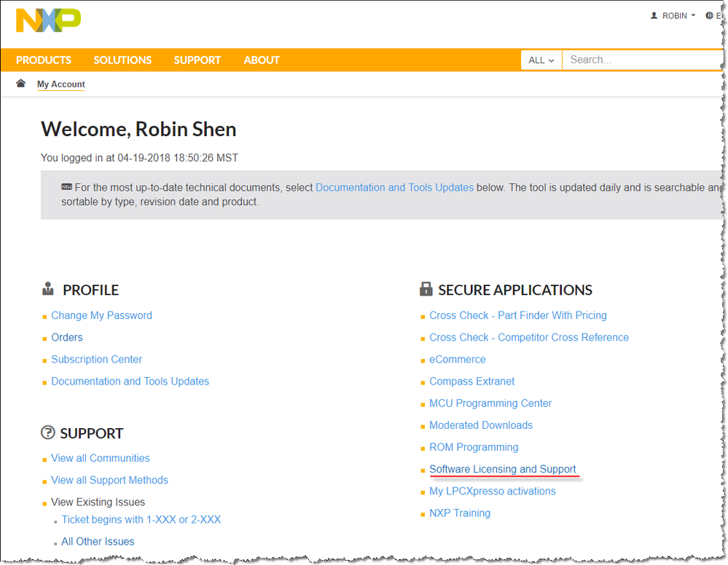The image size is (728, 565).
Task: Open View all Communities
Action: coord(101,458)
